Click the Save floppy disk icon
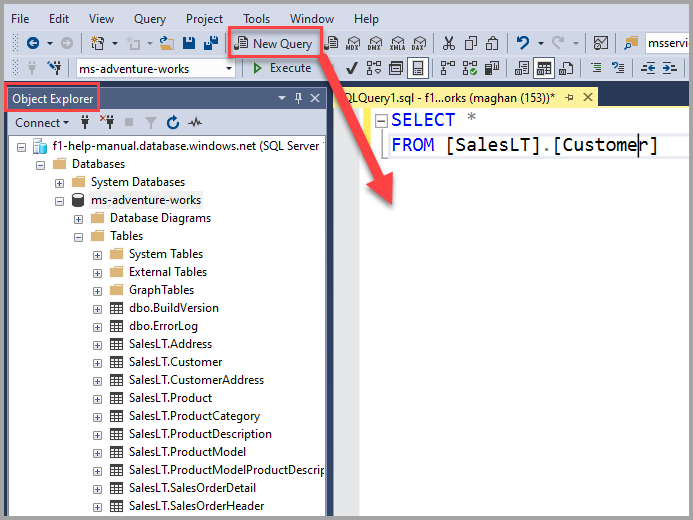The image size is (693, 520). click(189, 43)
